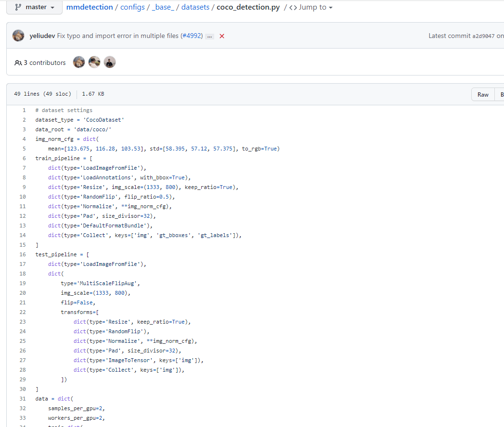Open the datasets folder breadcrumb
The width and height of the screenshot is (504, 427).
pyautogui.click(x=195, y=7)
